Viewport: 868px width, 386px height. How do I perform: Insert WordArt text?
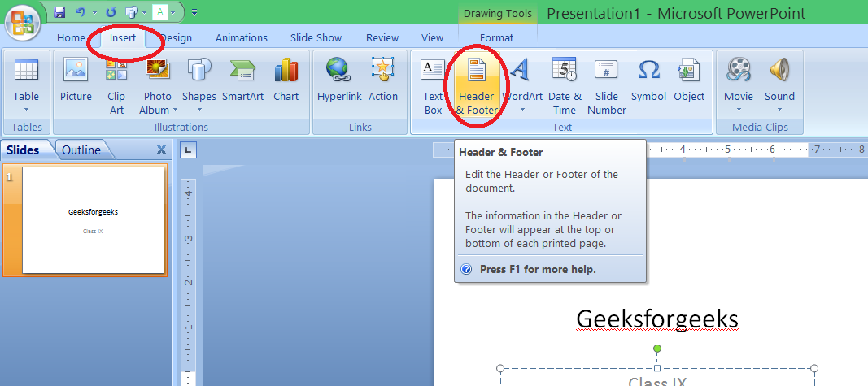[521, 85]
